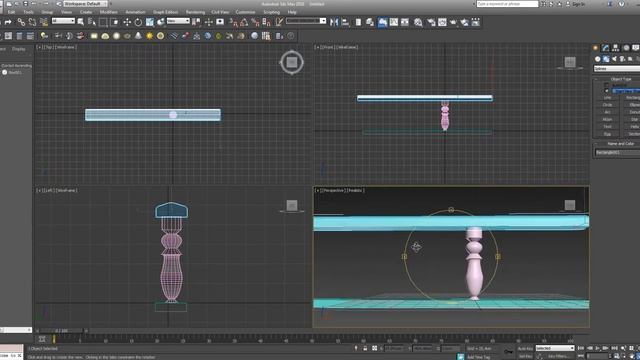Click Use Pivot Point Center icon
This screenshot has width=640, height=360.
click(x=196, y=22)
